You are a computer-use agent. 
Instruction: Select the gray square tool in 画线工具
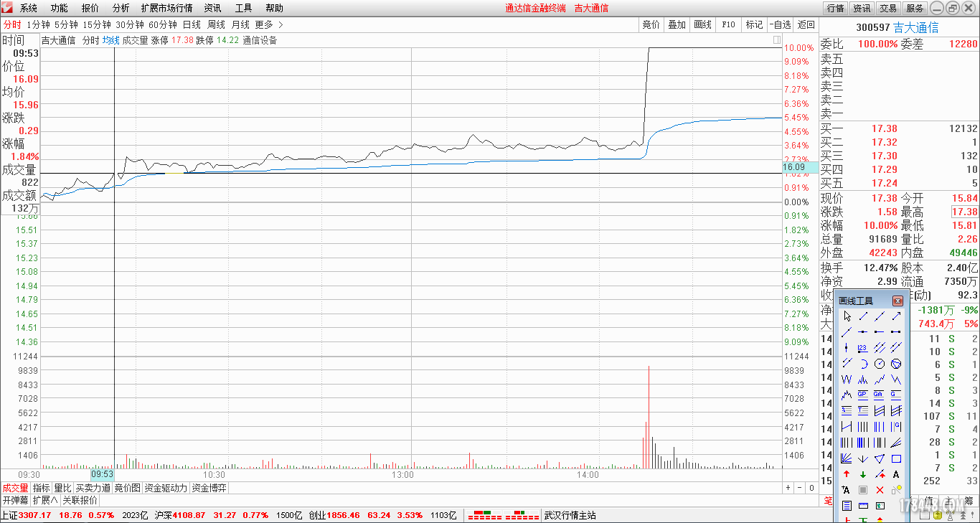(x=863, y=490)
